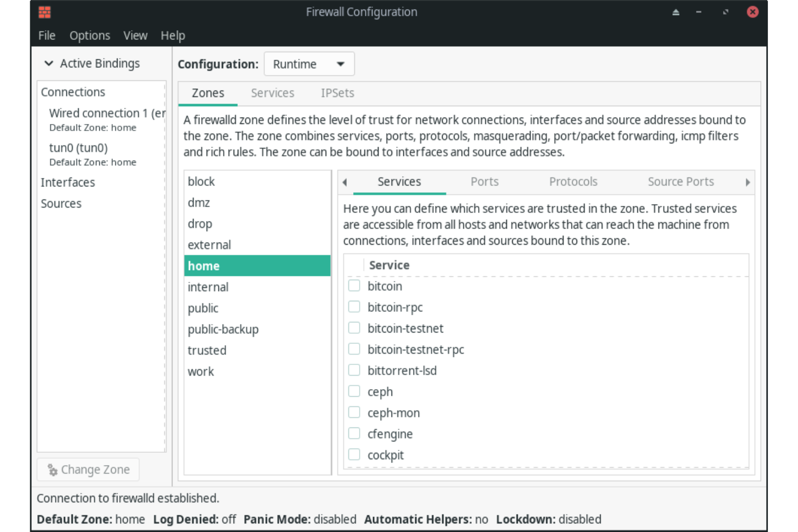The image size is (798, 532).
Task: Click the Panic Mode: disabled status entry
Action: tap(300, 520)
